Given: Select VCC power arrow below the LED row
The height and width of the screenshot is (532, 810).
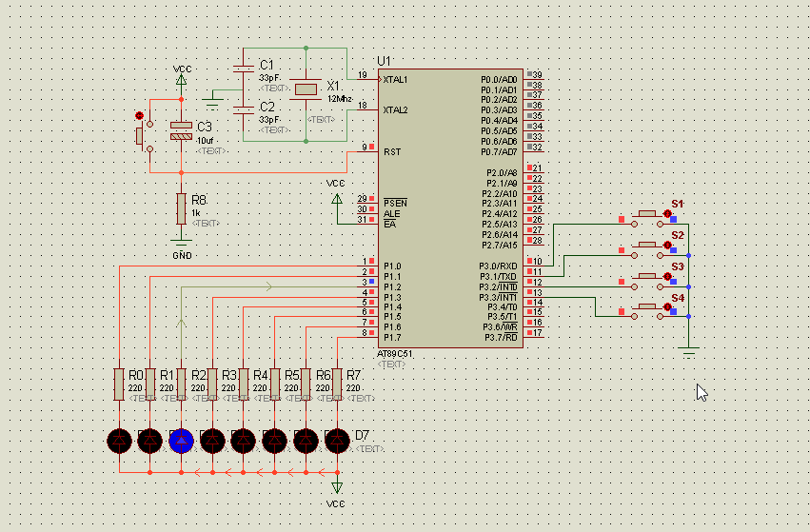Looking at the screenshot, I should [x=337, y=487].
